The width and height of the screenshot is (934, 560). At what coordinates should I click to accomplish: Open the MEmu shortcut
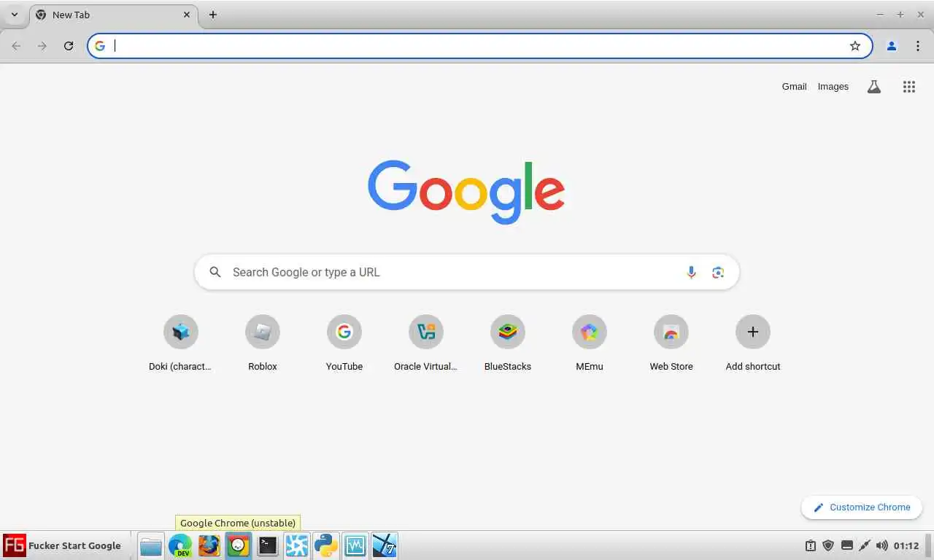(x=590, y=343)
